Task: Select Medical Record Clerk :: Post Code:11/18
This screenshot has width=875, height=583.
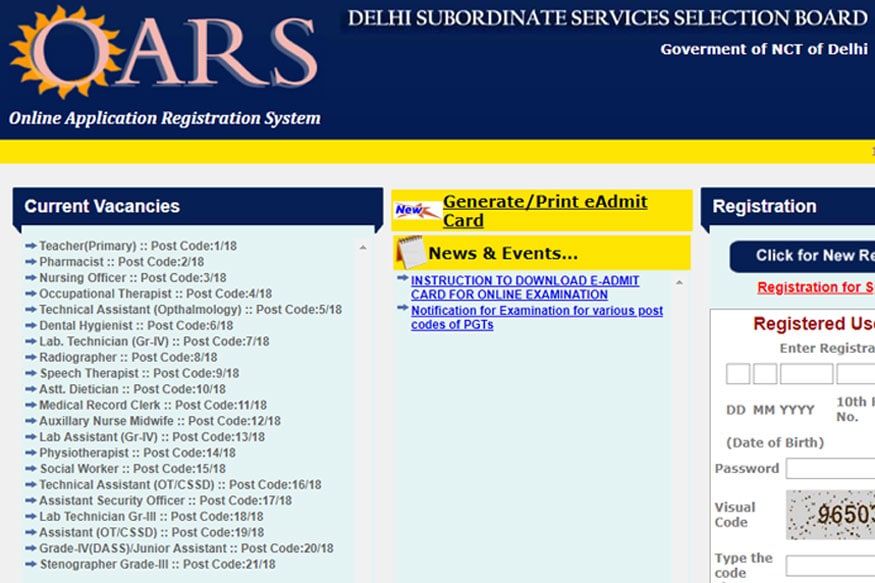Action: tap(153, 404)
